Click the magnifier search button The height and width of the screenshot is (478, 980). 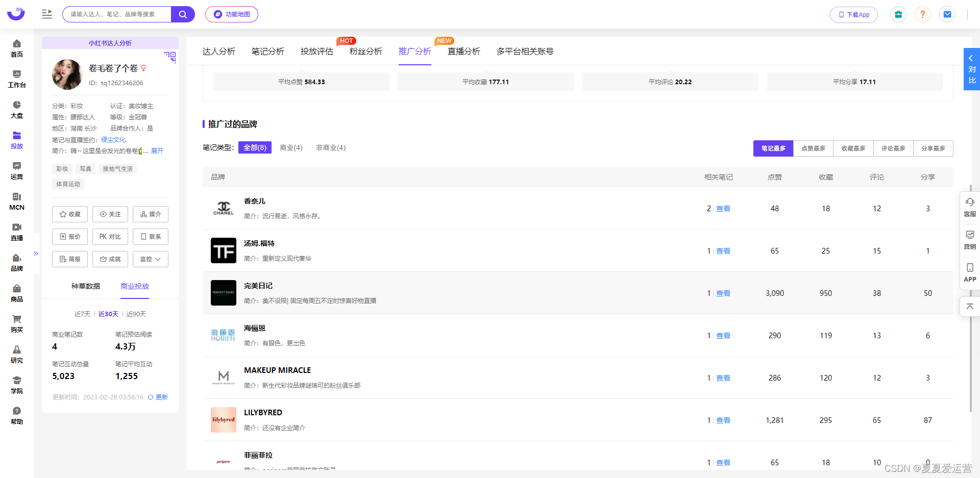tap(183, 14)
